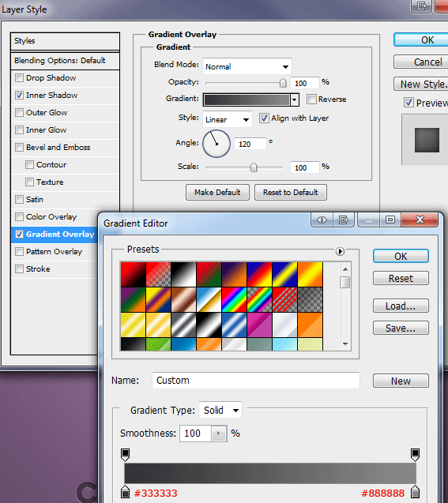
Task: Choose the copper gradient preset
Action: 183,300
